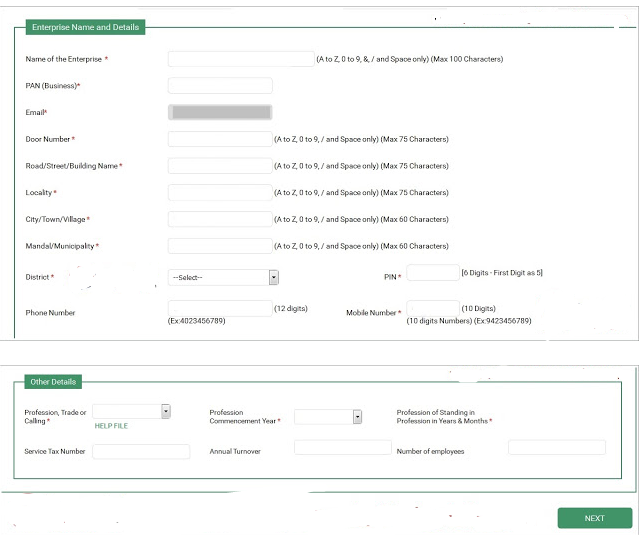Expand the Profession, Trade or Calling dropdown
The image size is (641, 535).
click(x=132, y=411)
